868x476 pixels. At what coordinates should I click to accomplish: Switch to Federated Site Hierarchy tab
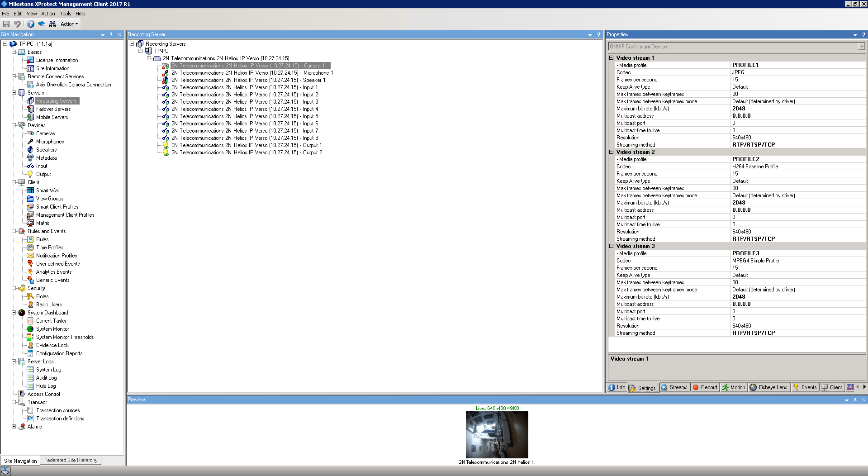71,460
